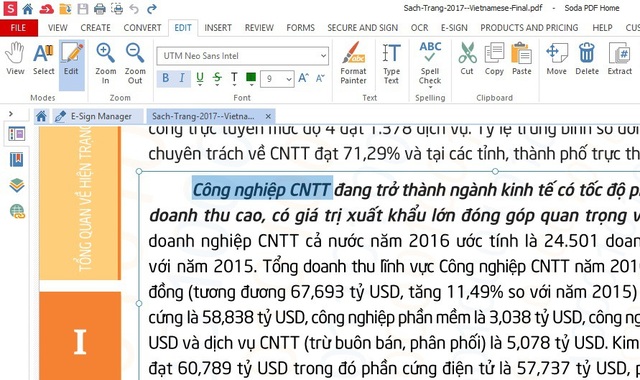Activate the Select mode tool
640x380 pixels.
[x=43, y=59]
